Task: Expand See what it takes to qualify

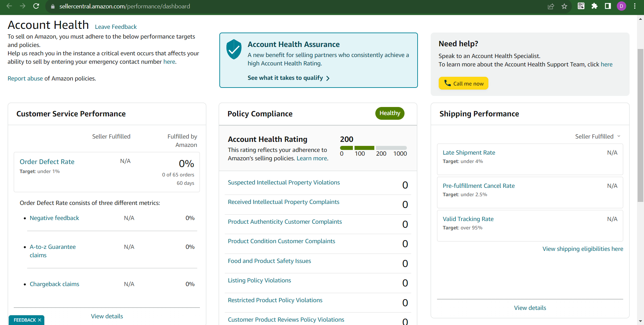Action: 288,78
